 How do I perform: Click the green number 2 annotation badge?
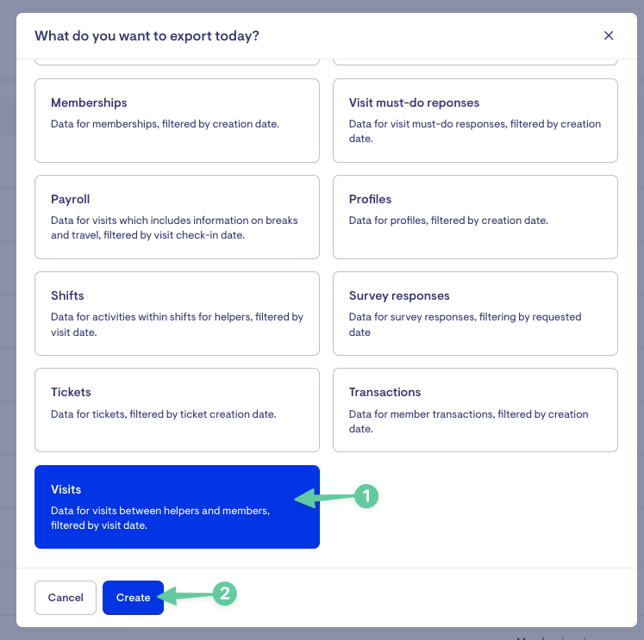[x=225, y=593]
